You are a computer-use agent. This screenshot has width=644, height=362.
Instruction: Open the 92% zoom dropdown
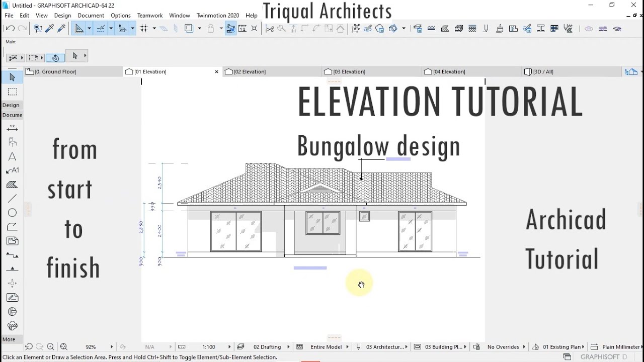111,347
